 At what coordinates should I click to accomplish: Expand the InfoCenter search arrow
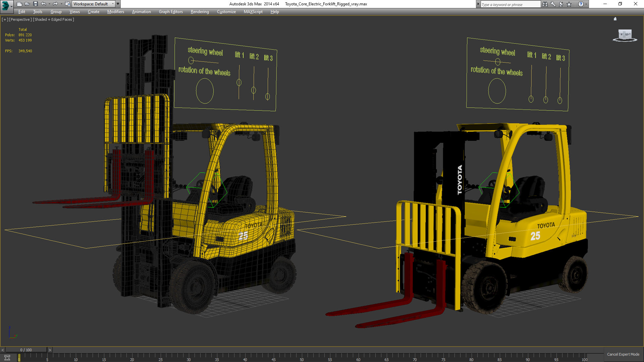tap(478, 4)
